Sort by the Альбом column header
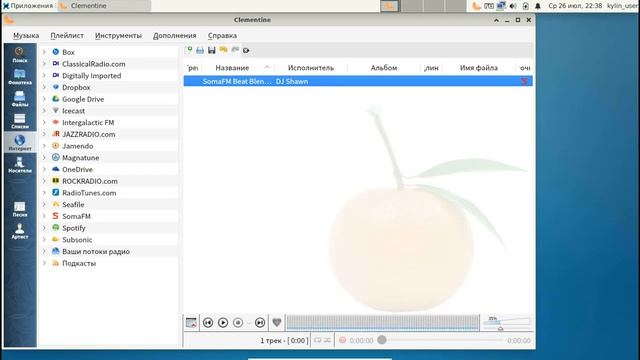Image resolution: width=640 pixels, height=360 pixels. coord(384,68)
